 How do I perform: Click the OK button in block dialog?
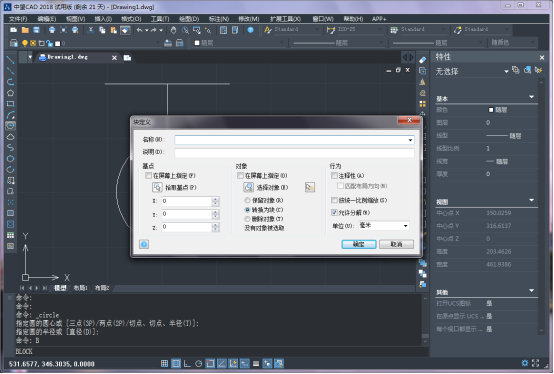359,244
